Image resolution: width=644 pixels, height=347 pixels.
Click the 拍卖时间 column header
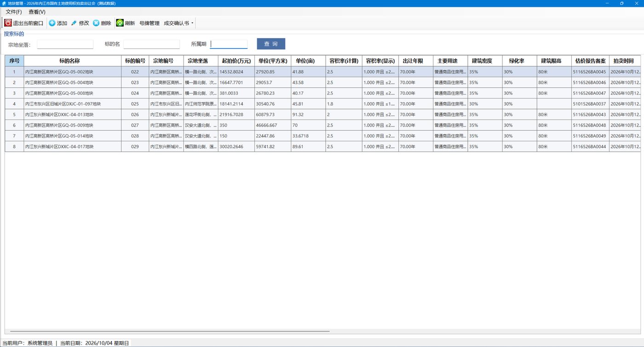(x=625, y=61)
